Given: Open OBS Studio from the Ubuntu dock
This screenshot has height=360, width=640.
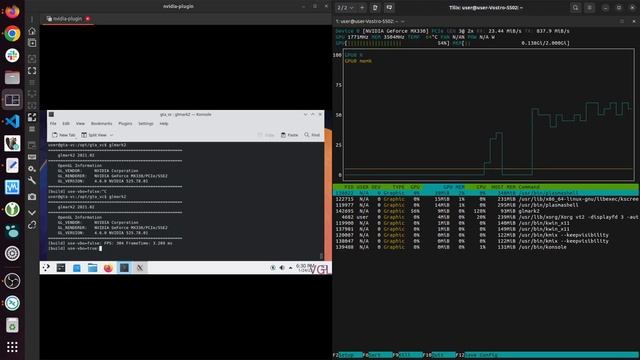Looking at the screenshot, I should tap(12, 281).
